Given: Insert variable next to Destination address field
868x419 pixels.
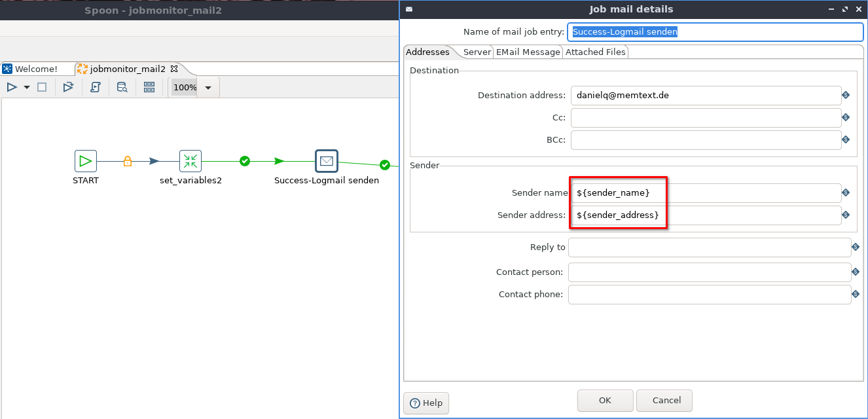Looking at the screenshot, I should point(846,96).
